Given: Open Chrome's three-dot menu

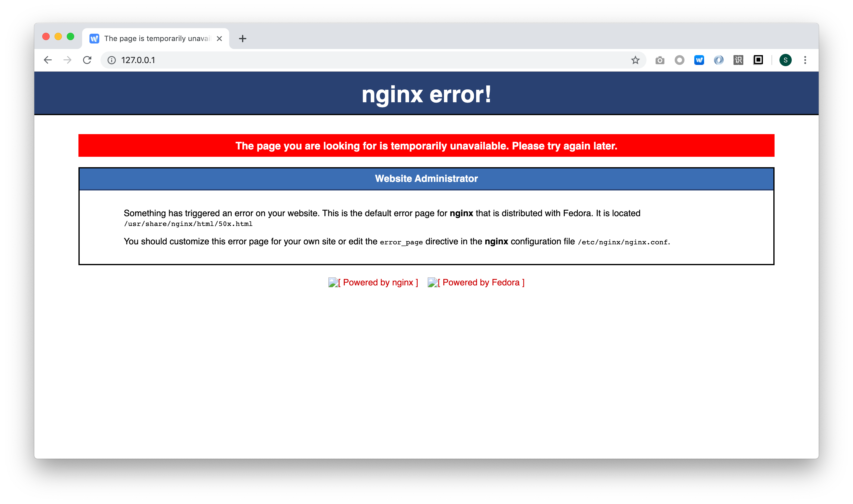Looking at the screenshot, I should (805, 60).
